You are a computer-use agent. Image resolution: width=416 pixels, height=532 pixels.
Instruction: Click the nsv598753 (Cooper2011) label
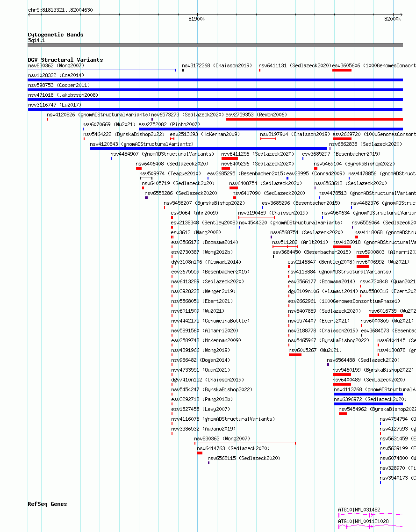pos(59,85)
